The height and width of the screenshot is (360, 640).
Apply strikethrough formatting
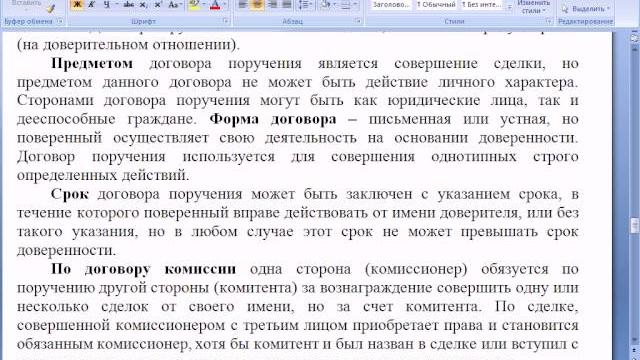click(x=129, y=5)
